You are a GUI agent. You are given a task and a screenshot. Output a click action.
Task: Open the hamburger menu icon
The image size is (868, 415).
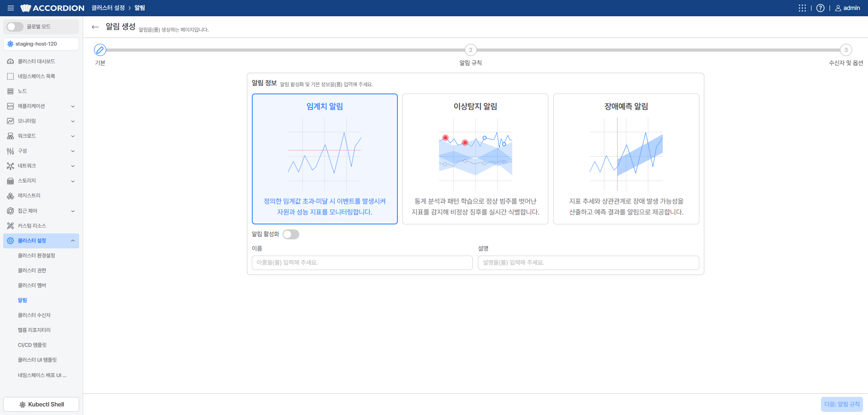click(11, 8)
